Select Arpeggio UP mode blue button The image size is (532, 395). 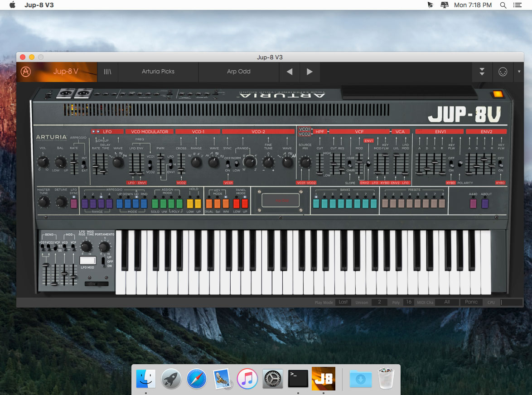click(120, 203)
